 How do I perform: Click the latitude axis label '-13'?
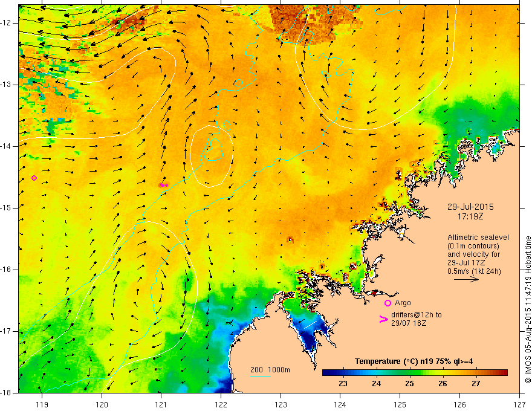coord(6,85)
